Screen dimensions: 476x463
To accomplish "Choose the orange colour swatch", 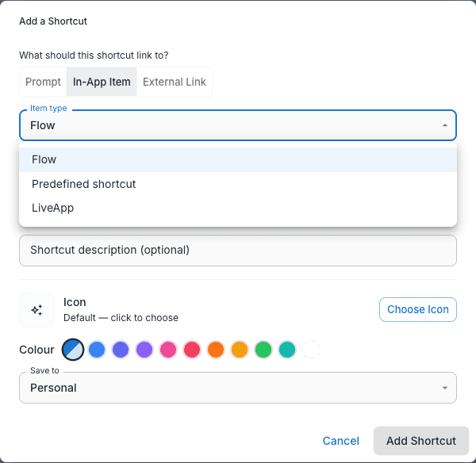I will [x=216, y=350].
